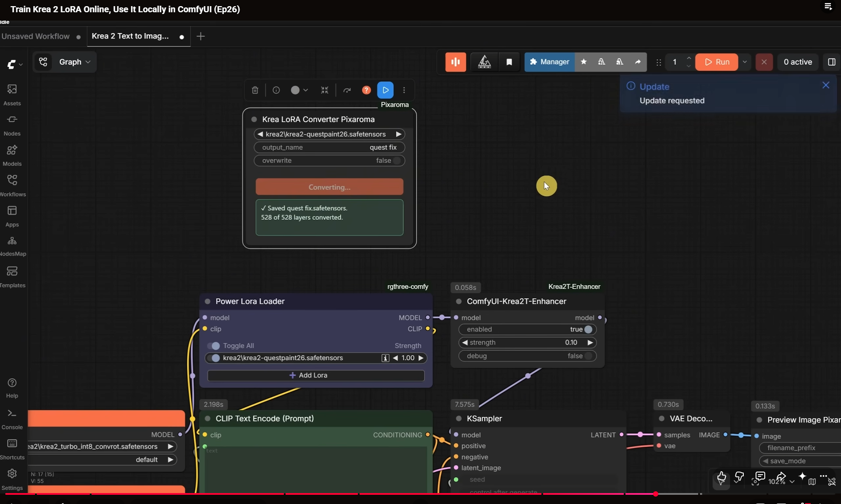Click the Pixaroma logo toolbar icon
The image size is (841, 504).
484,62
